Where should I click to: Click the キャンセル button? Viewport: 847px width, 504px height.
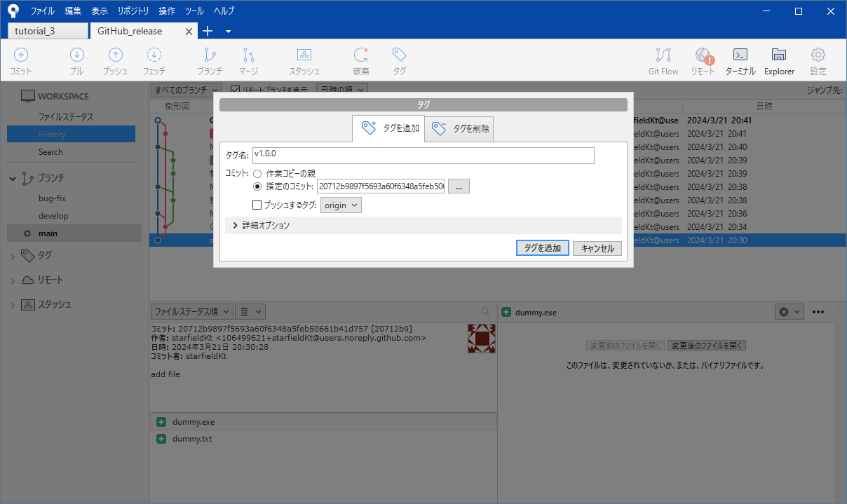point(597,248)
